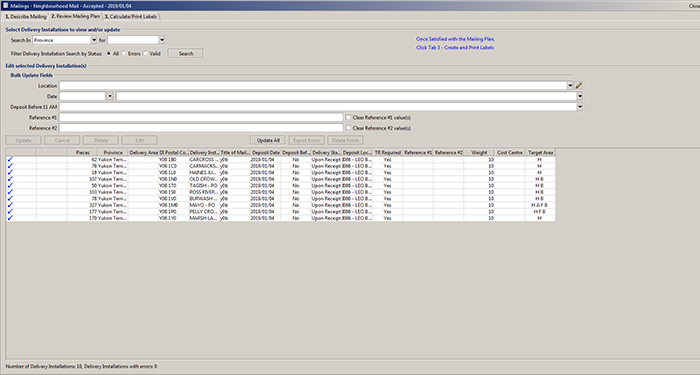Select the MAYO - PO cell
Screen dimensions: 700x375
[x=204, y=205]
